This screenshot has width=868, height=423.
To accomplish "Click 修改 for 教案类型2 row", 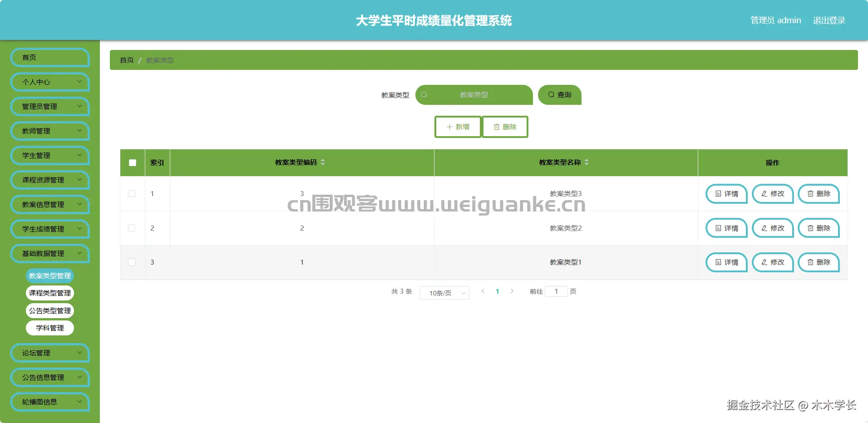I will [x=773, y=228].
